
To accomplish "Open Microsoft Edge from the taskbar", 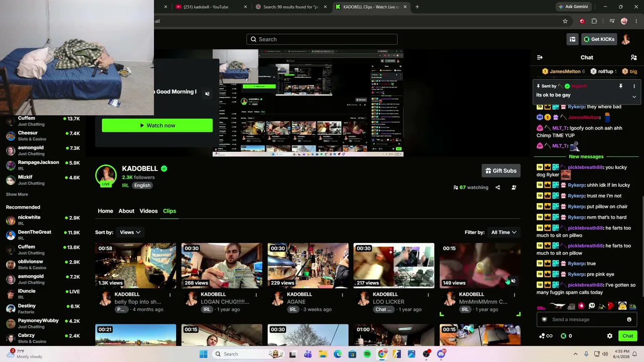I will (x=338, y=354).
